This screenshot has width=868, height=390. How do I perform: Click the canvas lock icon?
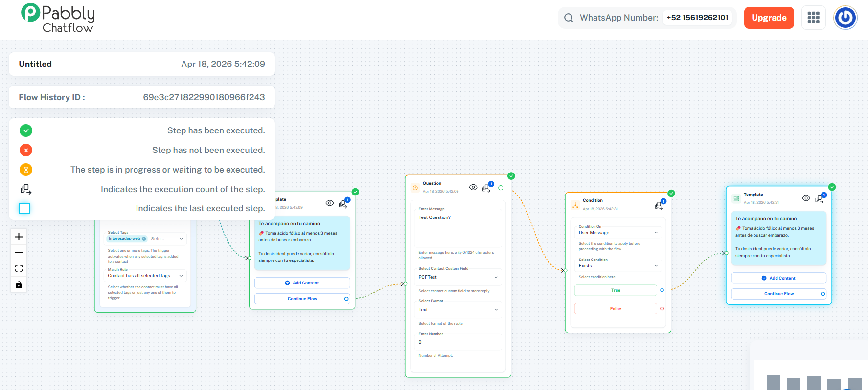[19, 285]
